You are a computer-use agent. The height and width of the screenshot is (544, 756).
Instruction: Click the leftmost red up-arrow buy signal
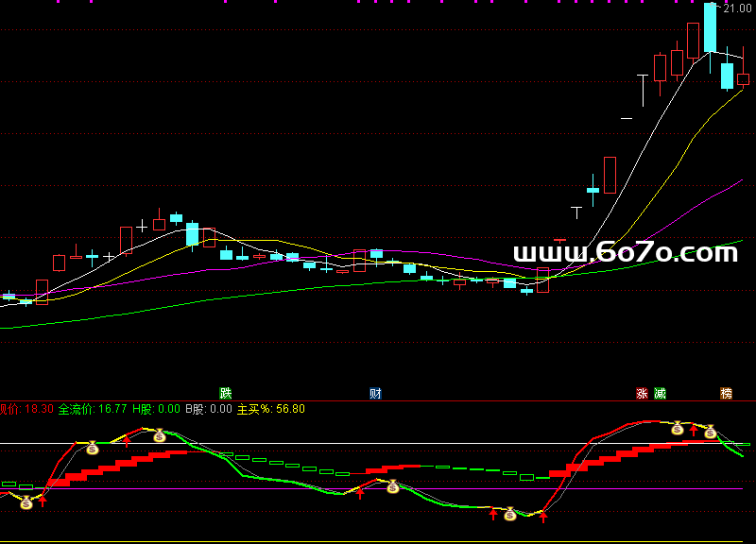pos(43,501)
